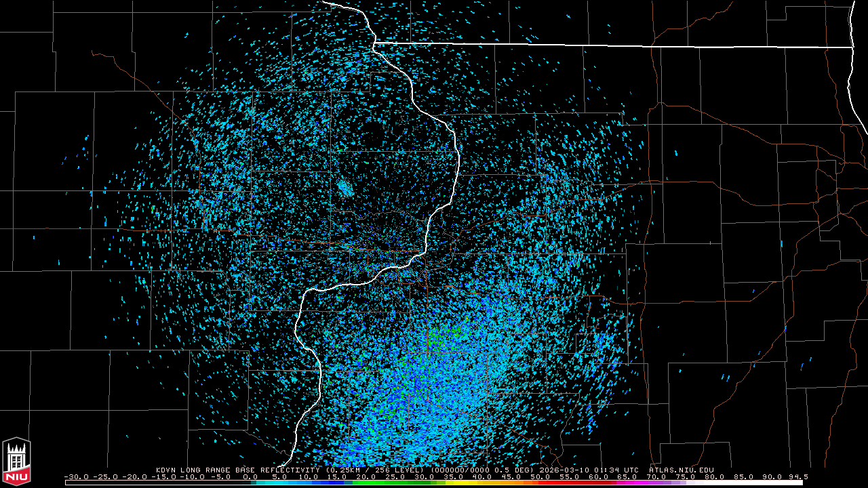Click the white horizontal state border line at top
Image resolution: width=868 pixels, height=488 pixels.
coord(610,46)
